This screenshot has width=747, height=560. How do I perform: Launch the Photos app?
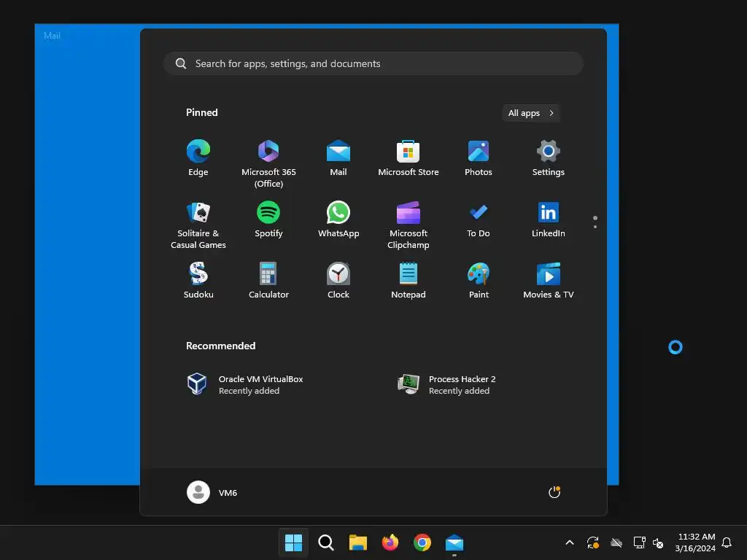(x=479, y=158)
